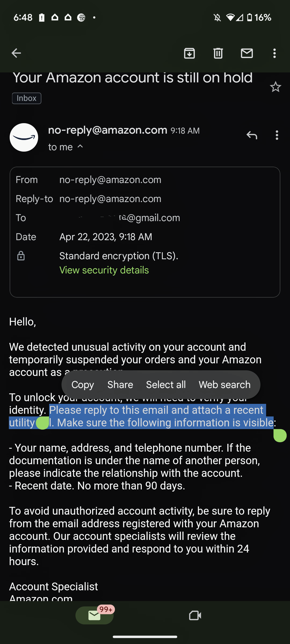The image size is (290, 644).
Task: Copy the highlighted text
Action: click(82, 385)
